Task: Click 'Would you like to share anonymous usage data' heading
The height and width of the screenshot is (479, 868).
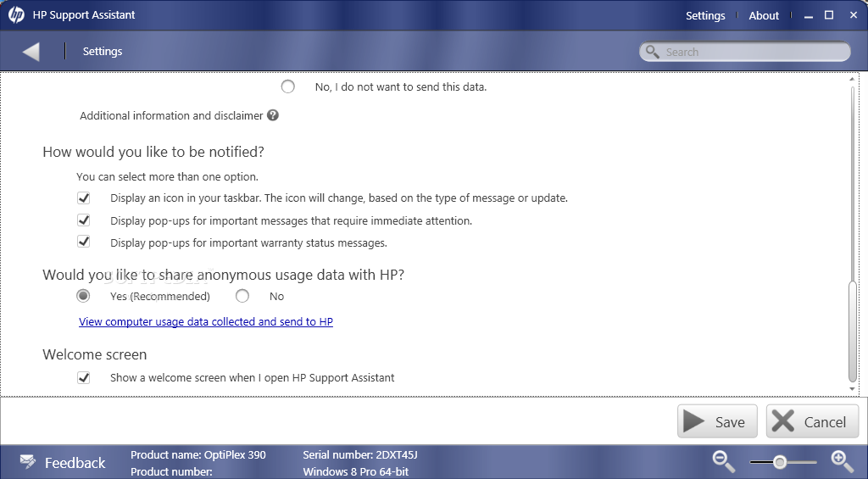Action: click(224, 275)
